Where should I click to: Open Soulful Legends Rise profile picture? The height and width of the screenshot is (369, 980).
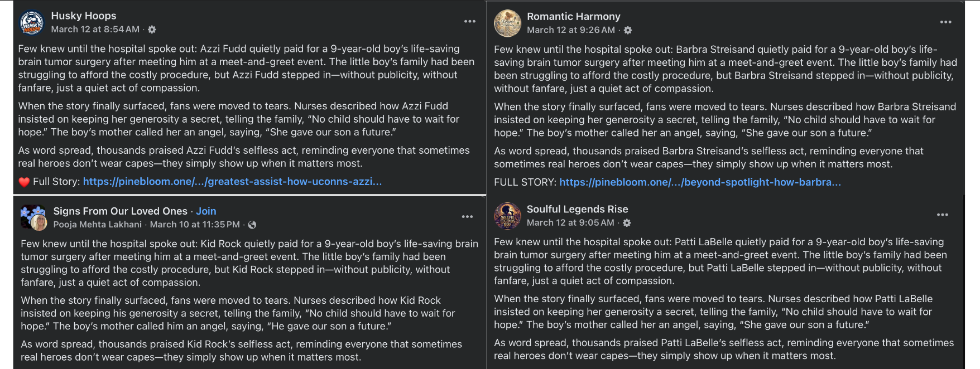click(x=507, y=216)
